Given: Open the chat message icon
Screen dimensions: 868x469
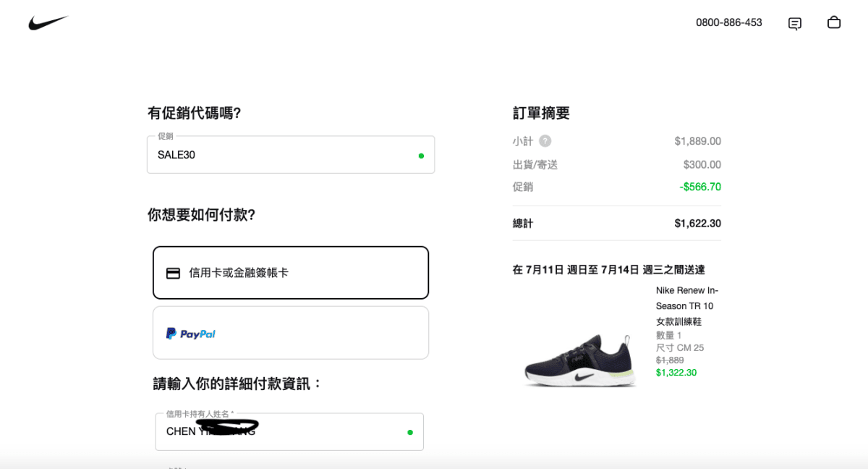Looking at the screenshot, I should click(794, 23).
